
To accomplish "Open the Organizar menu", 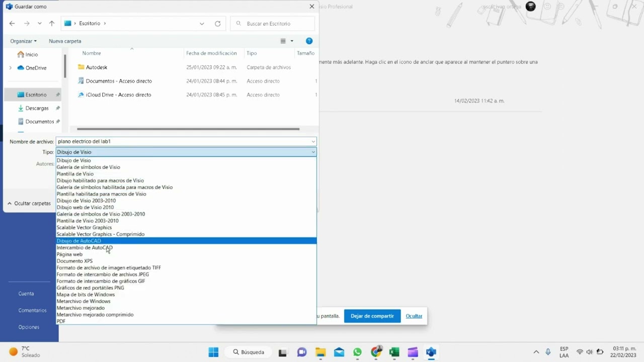I will pos(23,41).
